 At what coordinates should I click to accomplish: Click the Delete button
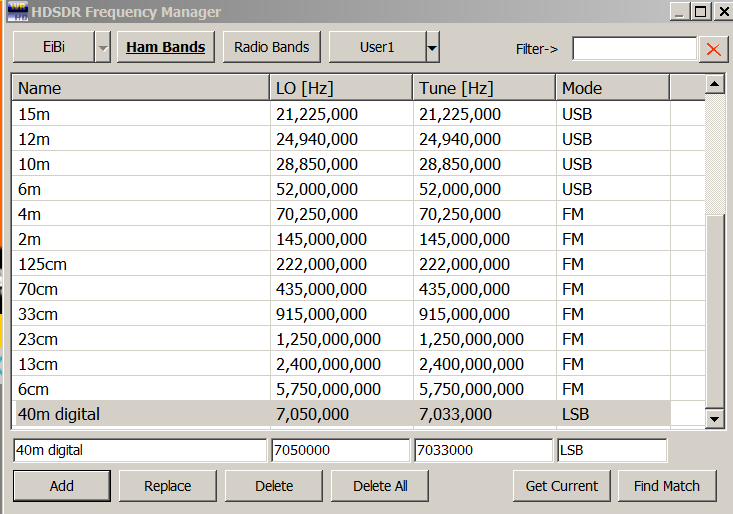click(x=274, y=486)
